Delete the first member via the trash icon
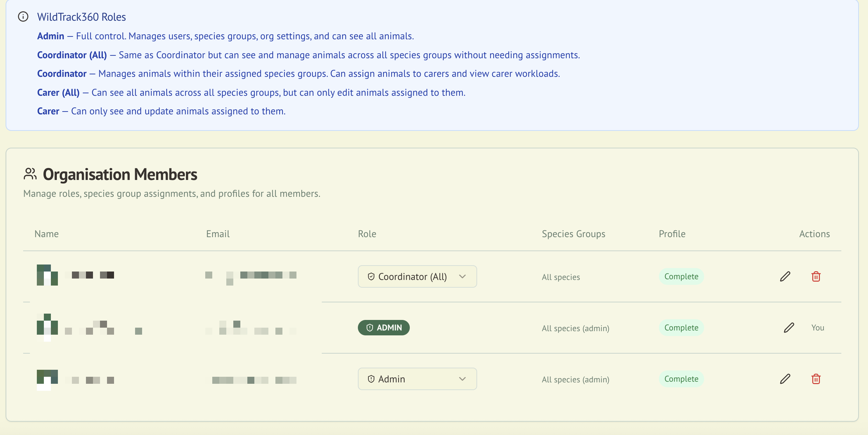This screenshot has width=868, height=435. click(x=816, y=276)
